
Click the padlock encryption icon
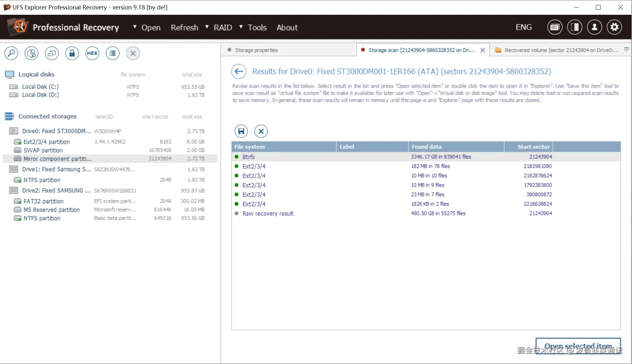tap(72, 53)
